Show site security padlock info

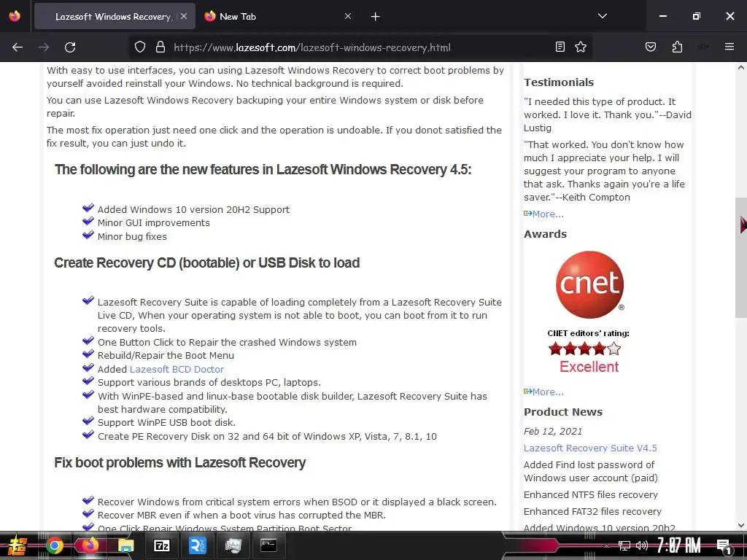[x=160, y=47]
